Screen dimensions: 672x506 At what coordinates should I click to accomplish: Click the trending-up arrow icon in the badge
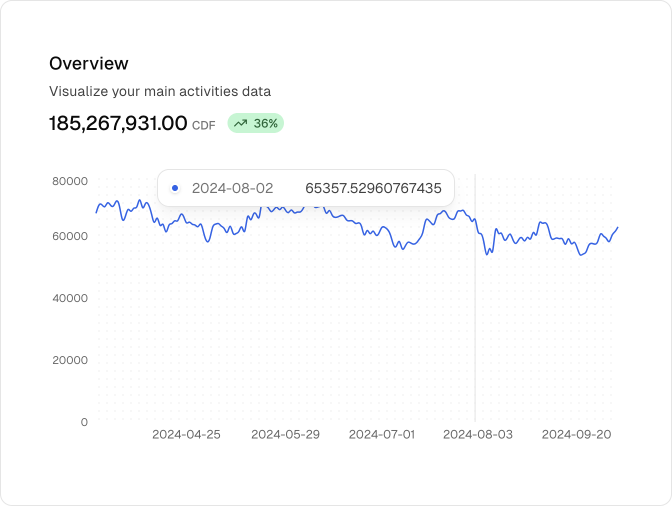point(240,124)
